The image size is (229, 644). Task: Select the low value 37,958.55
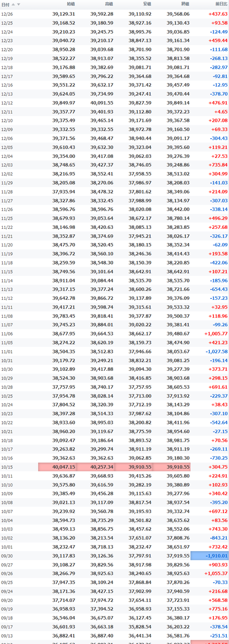(x=140, y=174)
